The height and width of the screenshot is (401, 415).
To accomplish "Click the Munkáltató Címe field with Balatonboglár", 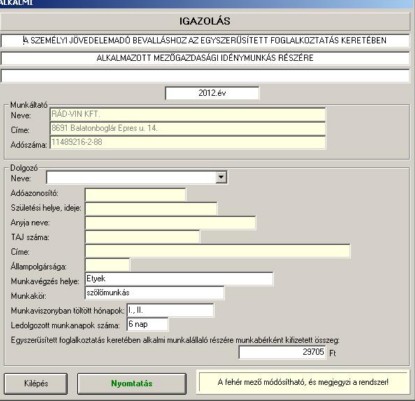I will [x=187, y=128].
